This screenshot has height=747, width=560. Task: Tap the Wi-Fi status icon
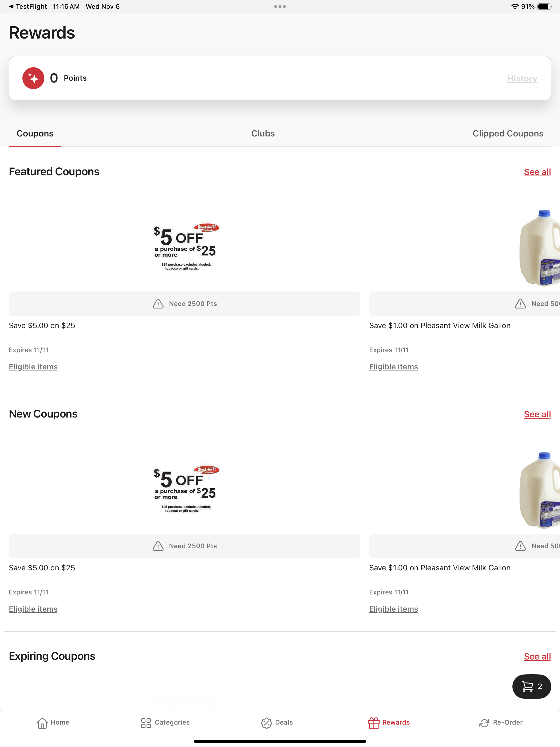515,6
